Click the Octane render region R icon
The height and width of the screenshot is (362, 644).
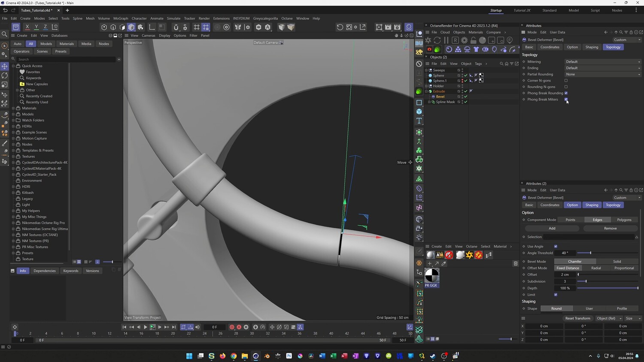click(455, 40)
